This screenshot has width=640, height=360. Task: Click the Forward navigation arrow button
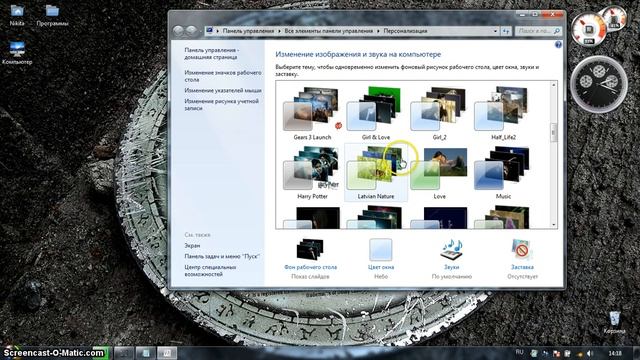point(191,31)
